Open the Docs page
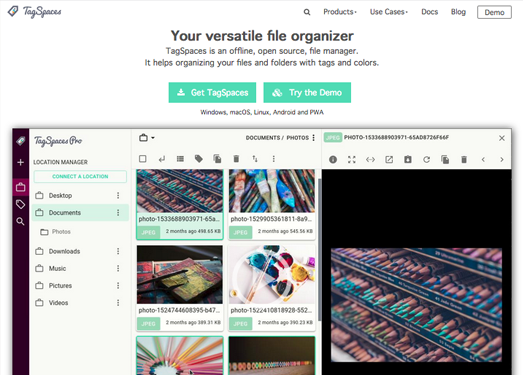The height and width of the screenshot is (375, 523). point(429,12)
